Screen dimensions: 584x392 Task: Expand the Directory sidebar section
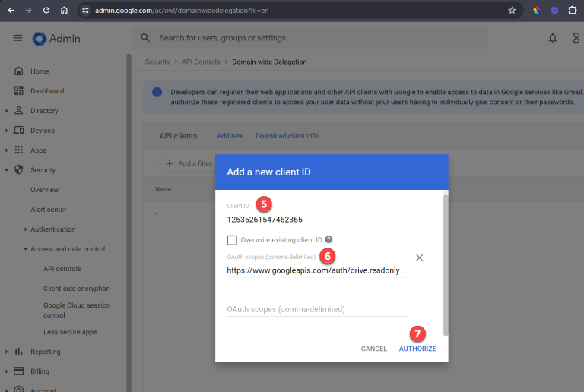point(7,111)
